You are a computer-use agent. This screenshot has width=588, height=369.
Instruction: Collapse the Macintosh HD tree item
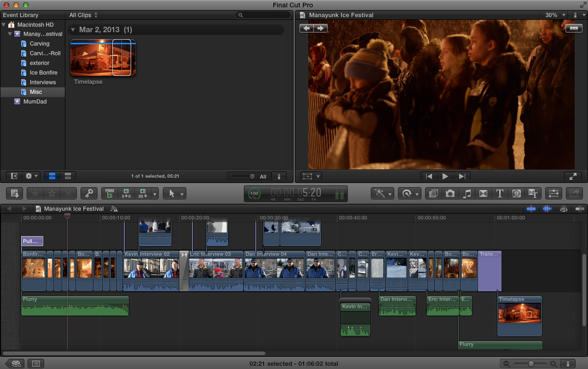click(x=4, y=24)
